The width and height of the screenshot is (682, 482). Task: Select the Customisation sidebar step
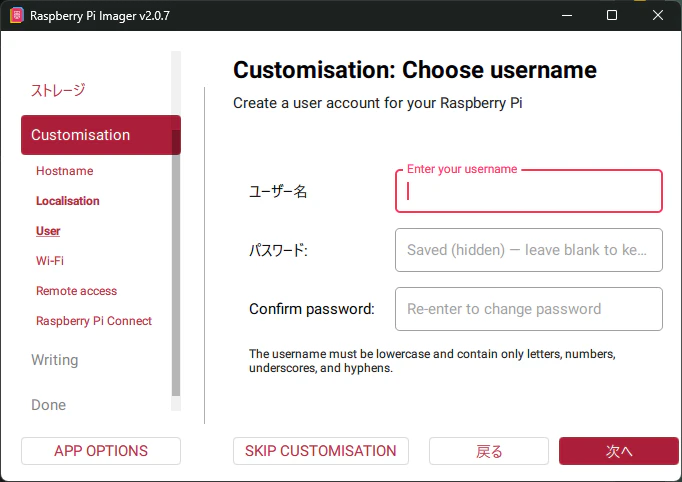pyautogui.click(x=100, y=135)
